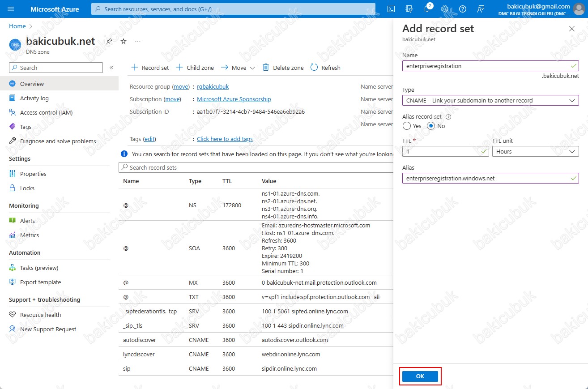Show Alias record set info tooltip
The width and height of the screenshot is (588, 389).
[x=448, y=117]
